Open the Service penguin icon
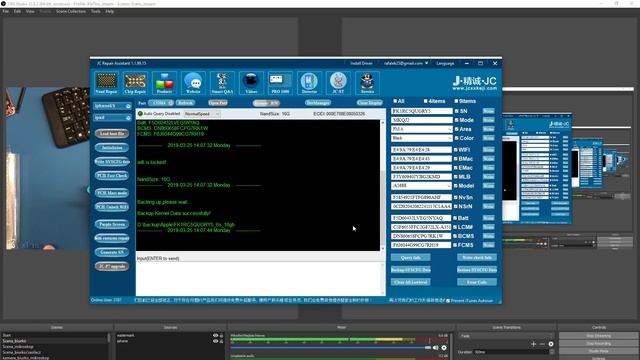This screenshot has height=360, width=640. pyautogui.click(x=367, y=83)
